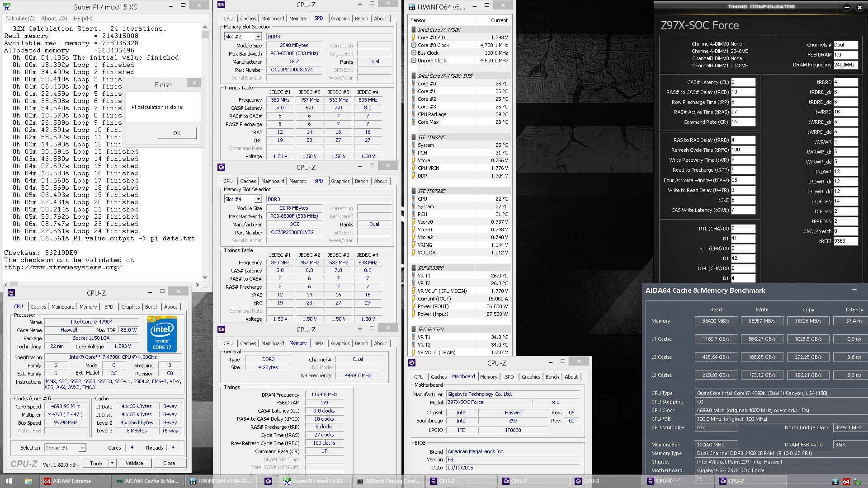This screenshot has width=868, height=488.
Task: Open the Socket #1 processor selection dropdown
Action: [x=82, y=448]
